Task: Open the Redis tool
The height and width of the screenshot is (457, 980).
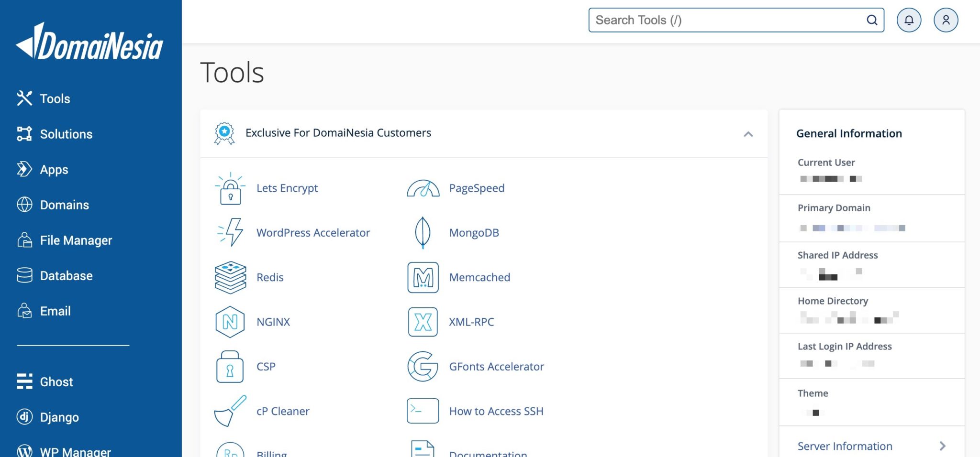Action: tap(270, 277)
